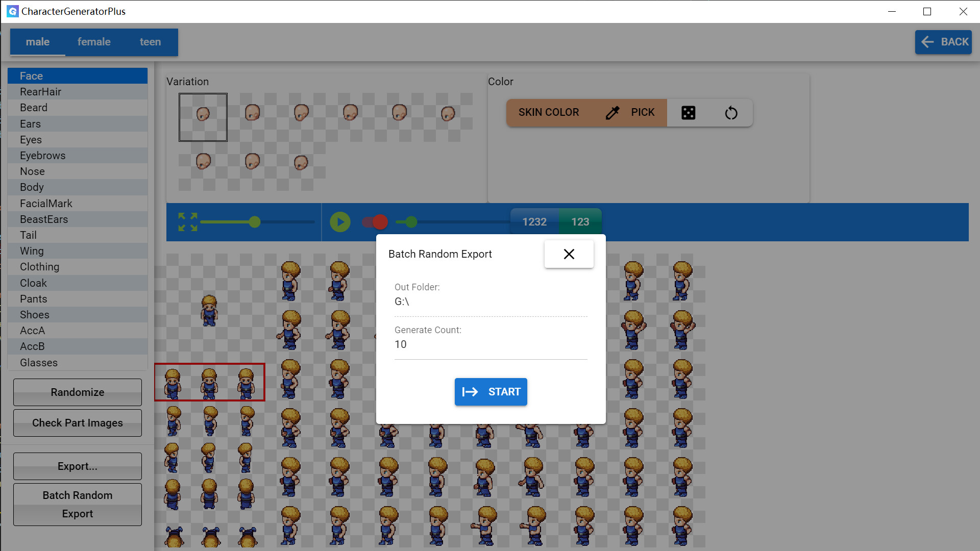Reset skin color with the circular arrow icon
Viewport: 980px width, 551px height.
(x=731, y=112)
